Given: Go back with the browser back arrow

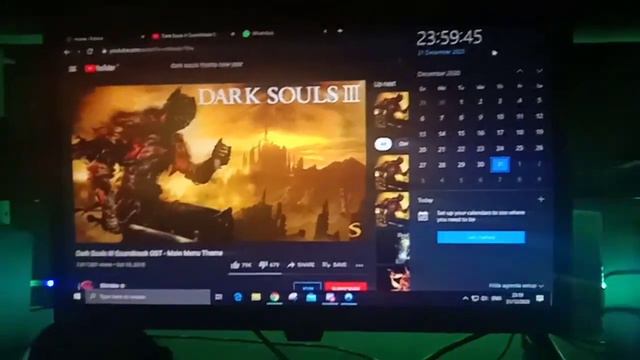Looking at the screenshot, I should (x=67, y=52).
